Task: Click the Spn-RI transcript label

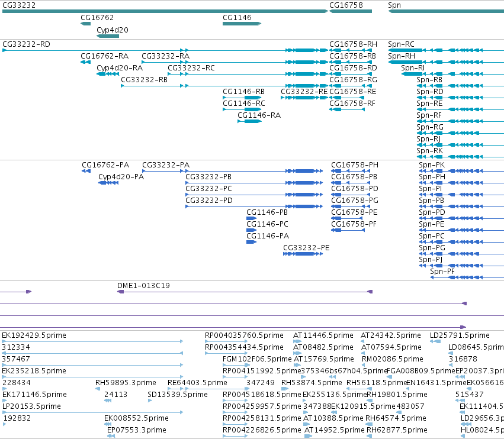Action: (x=413, y=68)
